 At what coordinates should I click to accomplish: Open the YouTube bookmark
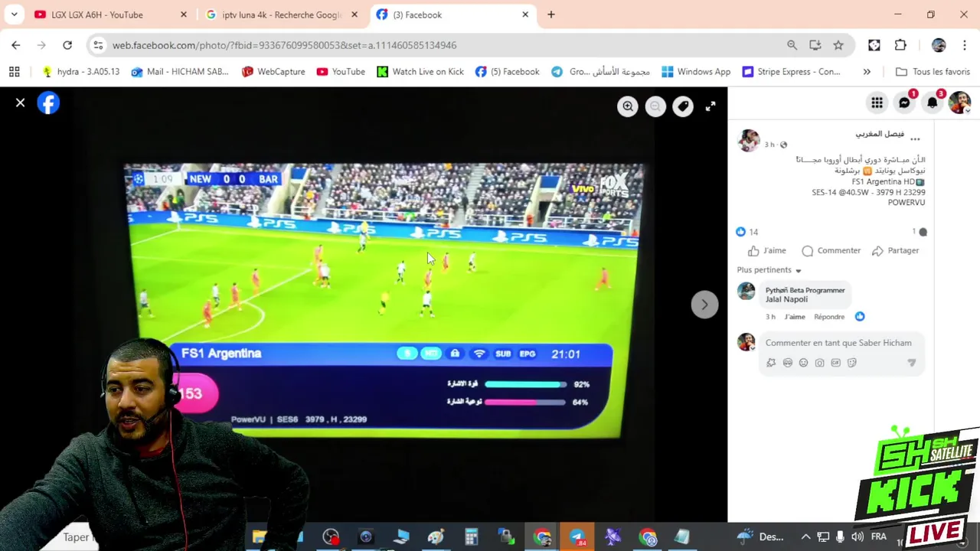pyautogui.click(x=341, y=71)
